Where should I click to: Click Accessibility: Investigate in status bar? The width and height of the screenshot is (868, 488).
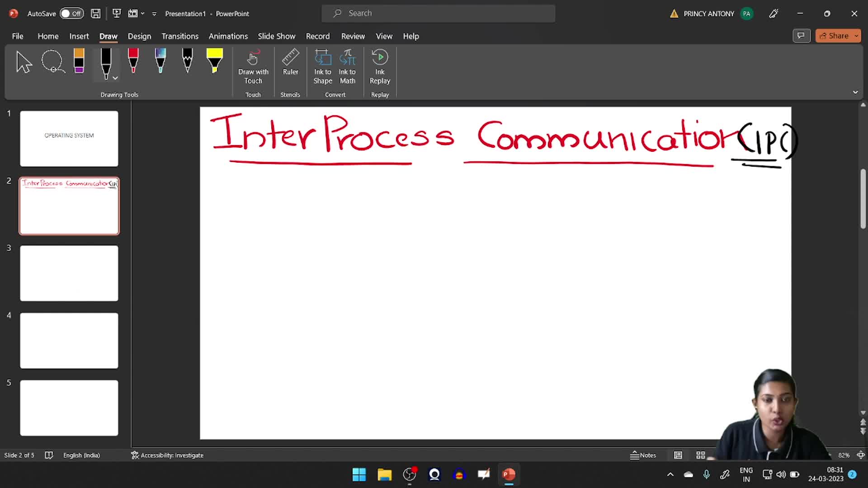pyautogui.click(x=167, y=455)
